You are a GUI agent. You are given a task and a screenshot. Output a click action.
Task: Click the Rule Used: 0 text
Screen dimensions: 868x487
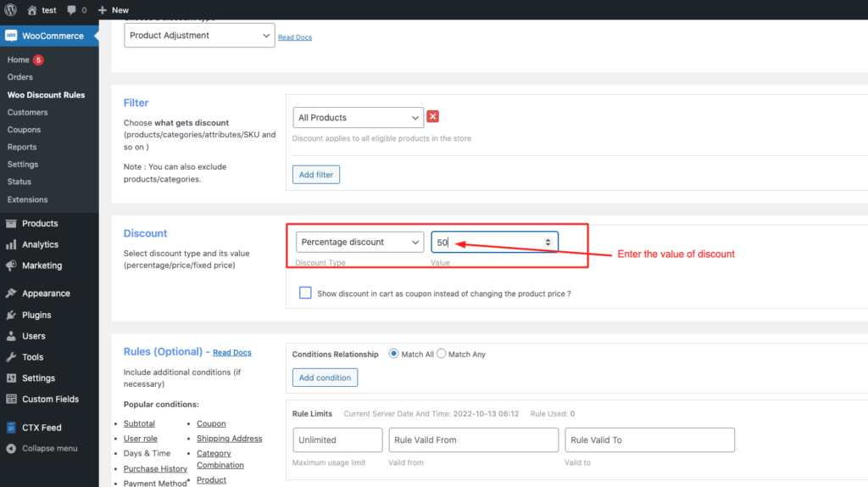[x=553, y=414]
